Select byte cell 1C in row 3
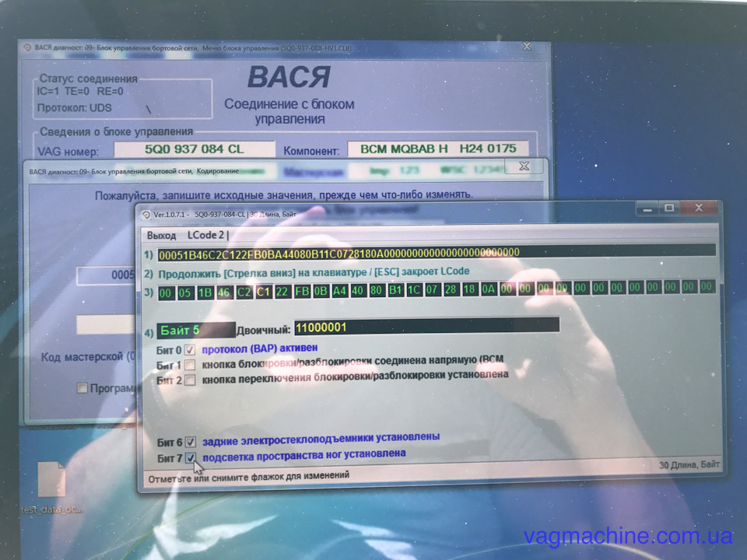 coord(413,289)
